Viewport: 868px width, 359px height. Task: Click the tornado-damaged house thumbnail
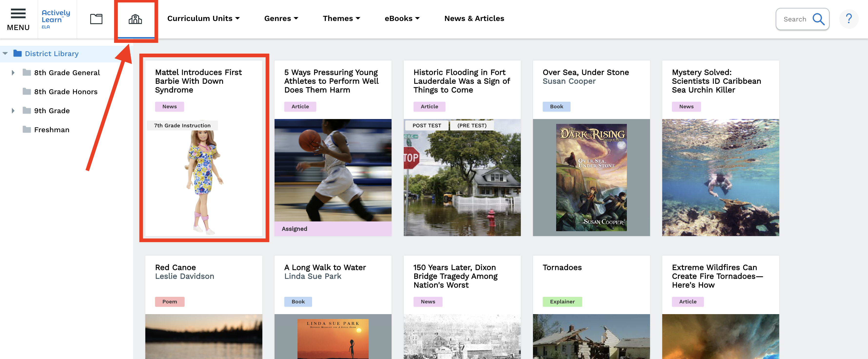pos(591,336)
